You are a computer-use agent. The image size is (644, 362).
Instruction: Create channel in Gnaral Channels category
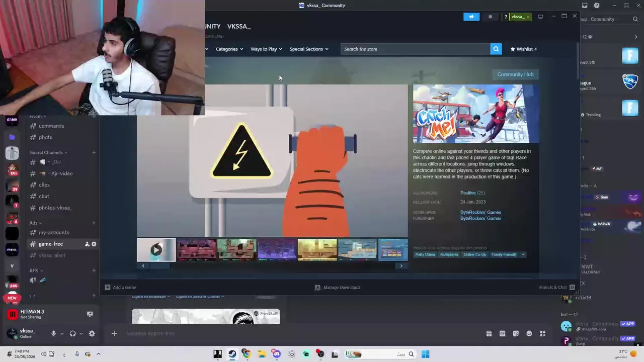click(94, 152)
